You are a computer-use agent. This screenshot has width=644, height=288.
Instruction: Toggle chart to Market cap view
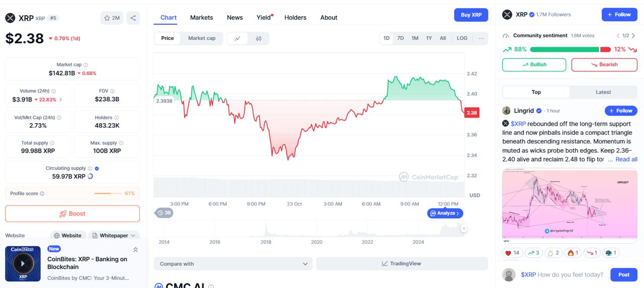[202, 38]
